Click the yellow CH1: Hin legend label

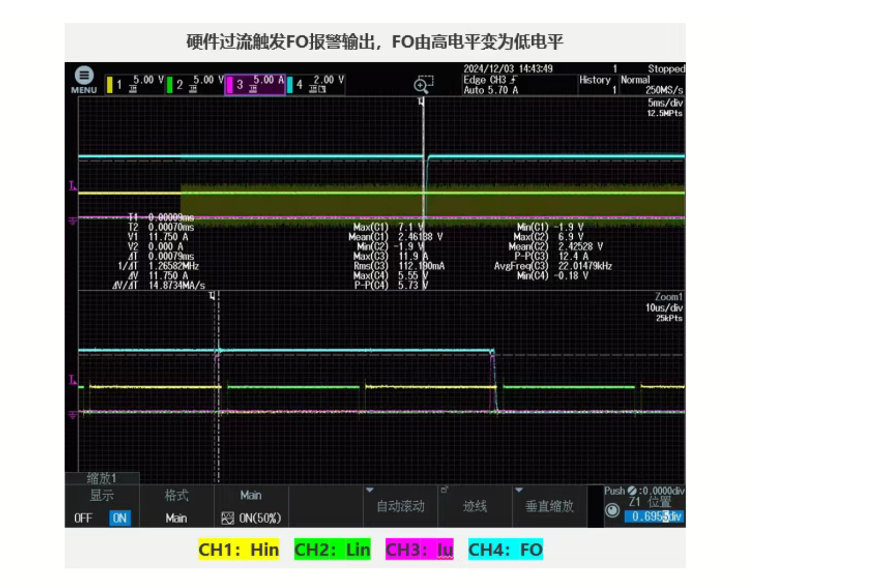coord(239,550)
